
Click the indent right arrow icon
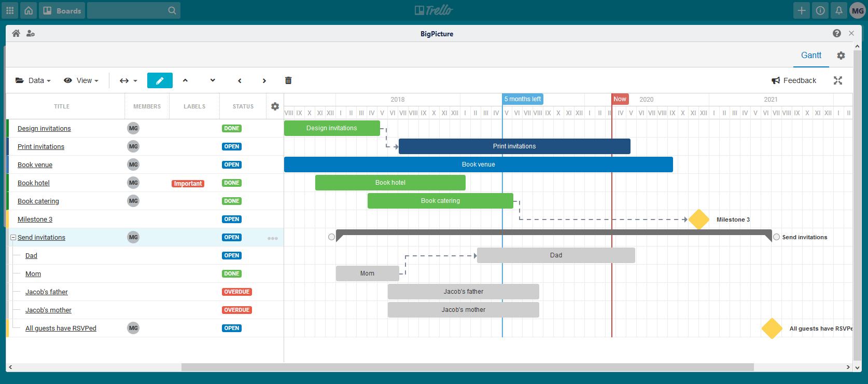click(x=264, y=80)
